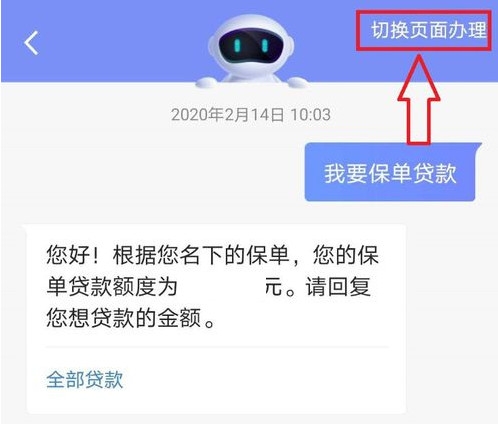Tap the pointed tail of the blue sent bubble
The image size is (498, 424).
tap(479, 147)
